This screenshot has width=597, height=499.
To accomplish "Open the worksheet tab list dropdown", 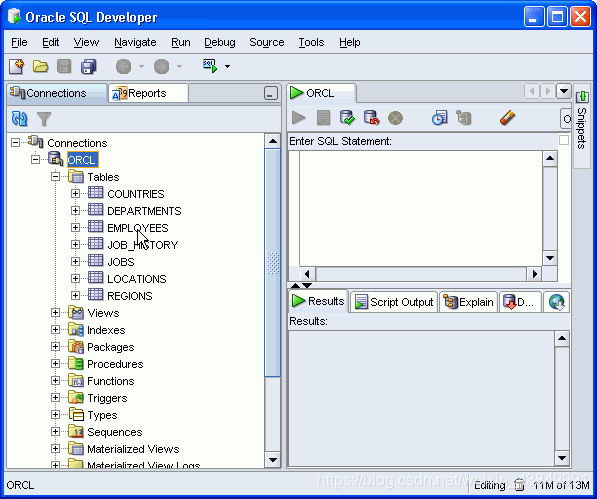I will point(563,91).
